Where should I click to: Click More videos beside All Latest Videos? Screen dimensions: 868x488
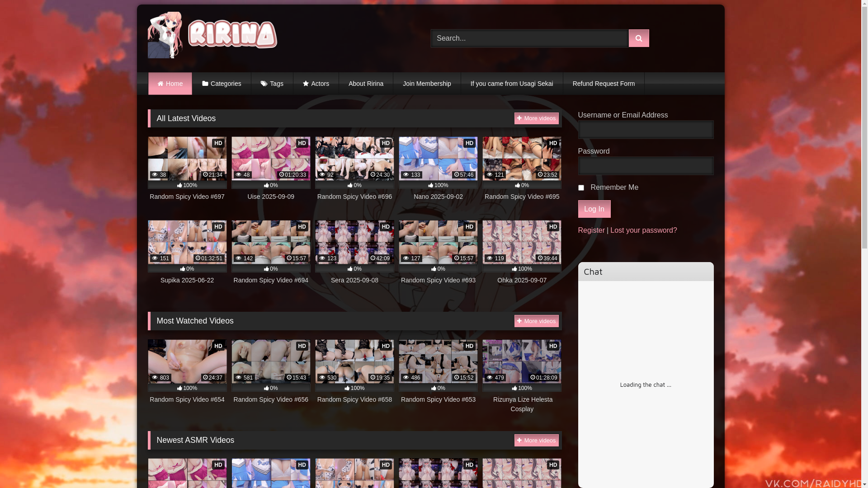coord(536,118)
